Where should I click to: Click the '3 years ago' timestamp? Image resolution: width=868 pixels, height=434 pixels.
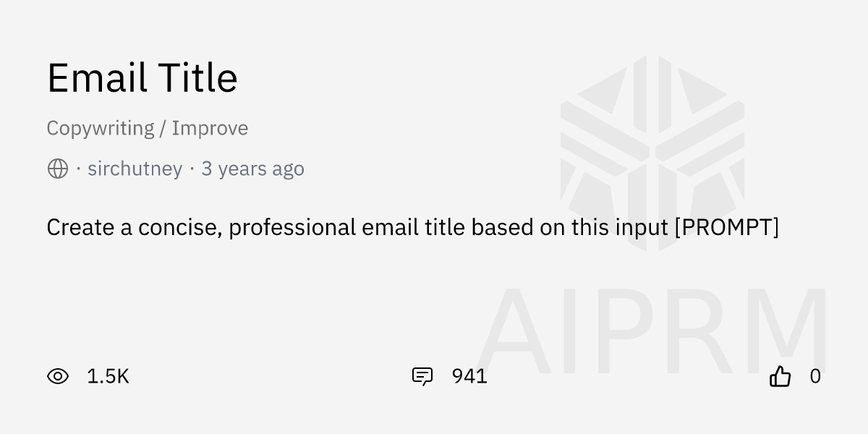[x=252, y=169]
